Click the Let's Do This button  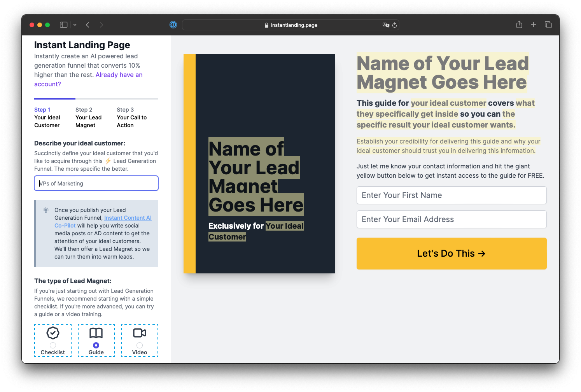pos(451,254)
